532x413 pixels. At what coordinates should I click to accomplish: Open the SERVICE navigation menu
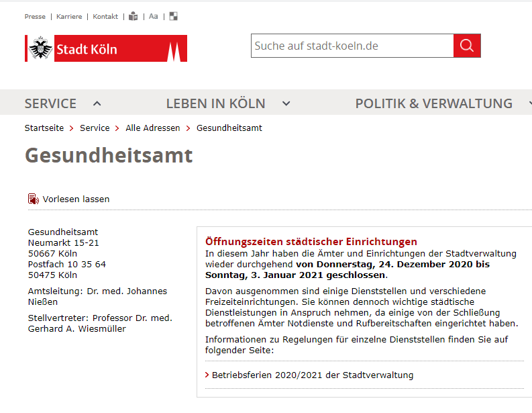click(x=50, y=103)
